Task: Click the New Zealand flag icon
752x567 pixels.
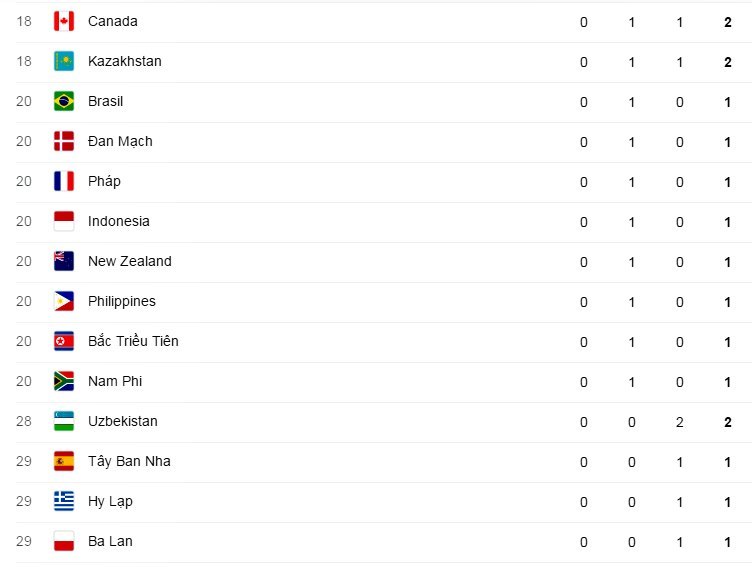Action: coord(64,261)
